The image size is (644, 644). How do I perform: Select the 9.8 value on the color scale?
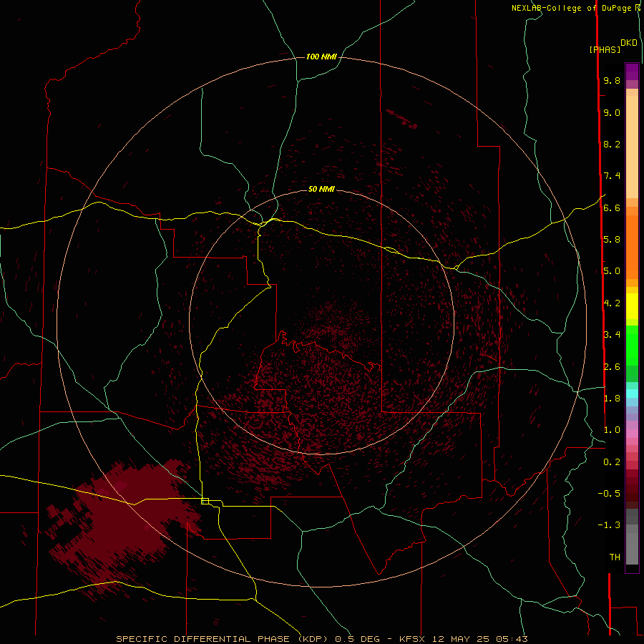point(612,80)
